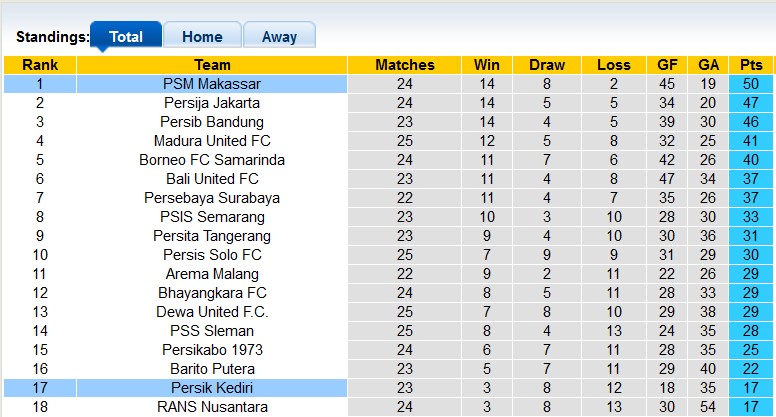Click PSM Makassar's 50 points cell
Image resolution: width=776 pixels, height=417 pixels.
pos(750,84)
